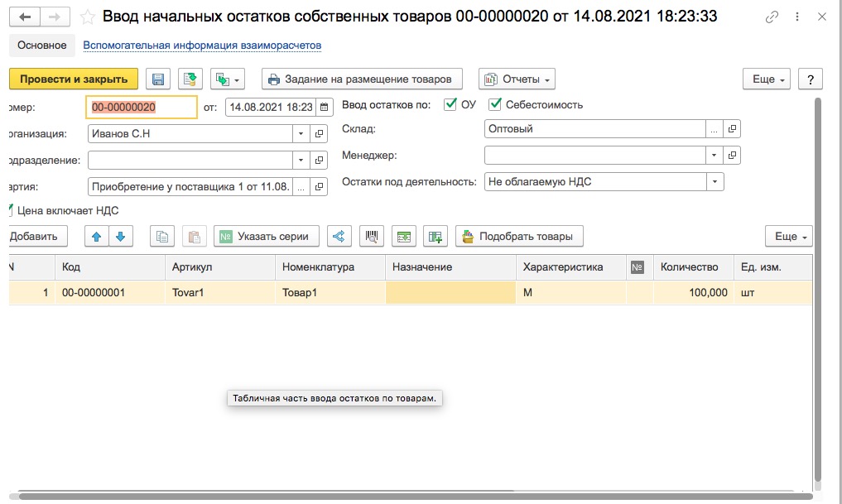Open the top Еще menu beside help
This screenshot has height=504, width=842.
coord(767,79)
